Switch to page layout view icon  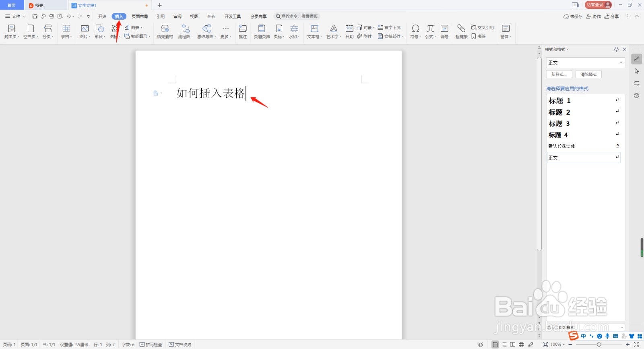click(495, 345)
